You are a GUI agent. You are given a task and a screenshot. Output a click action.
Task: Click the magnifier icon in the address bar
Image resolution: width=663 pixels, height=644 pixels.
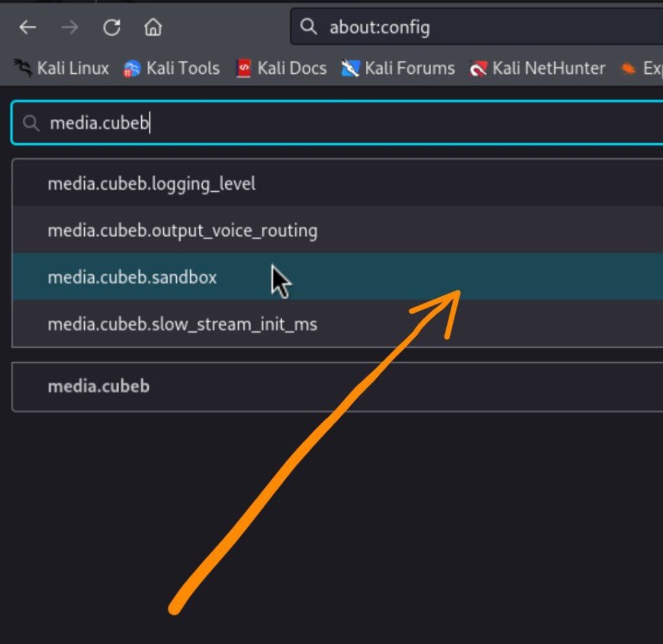(x=309, y=27)
